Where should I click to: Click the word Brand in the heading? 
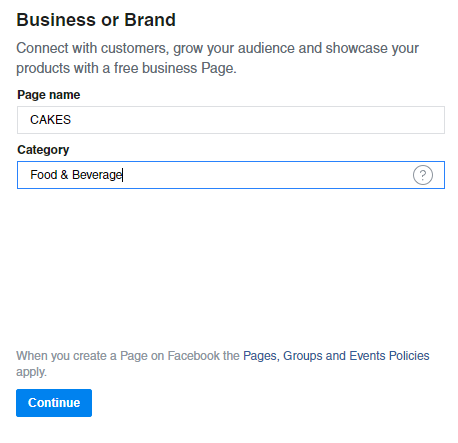click(x=150, y=20)
